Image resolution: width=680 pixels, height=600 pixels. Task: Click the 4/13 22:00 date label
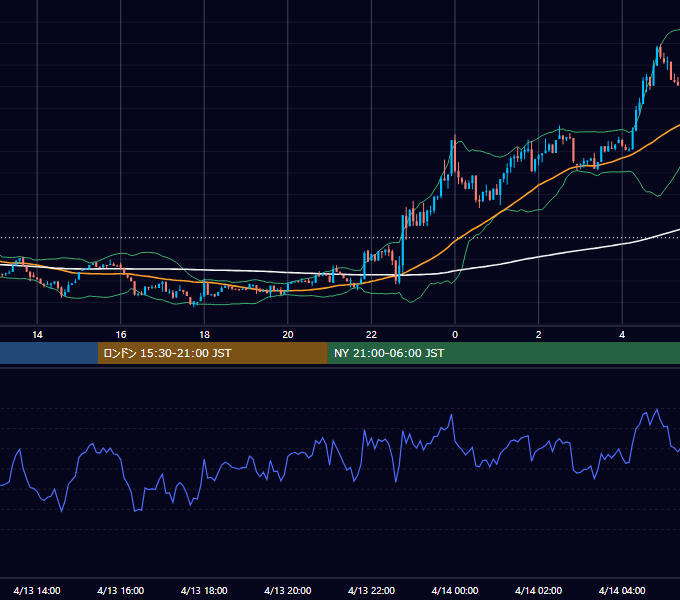371,590
